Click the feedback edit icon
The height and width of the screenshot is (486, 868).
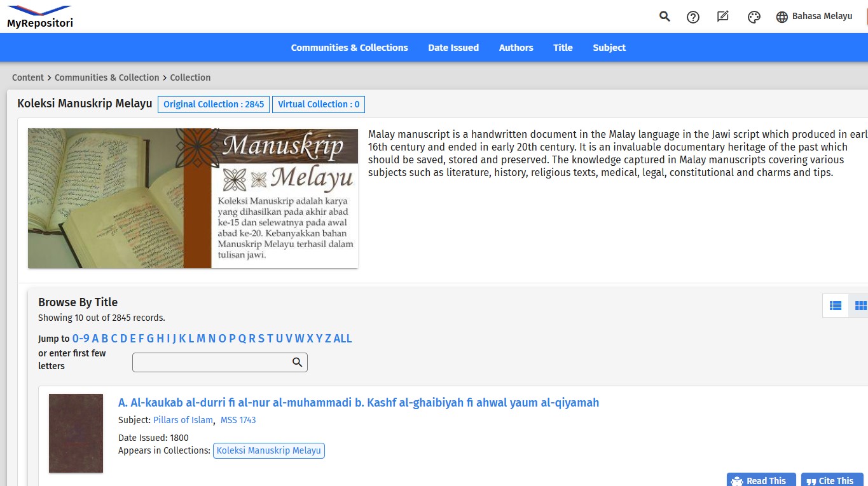click(723, 17)
